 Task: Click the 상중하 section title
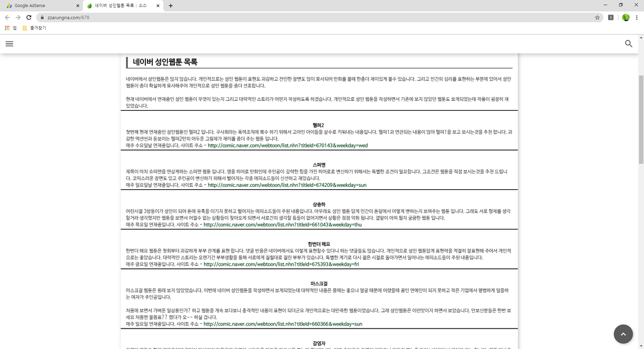pos(318,204)
